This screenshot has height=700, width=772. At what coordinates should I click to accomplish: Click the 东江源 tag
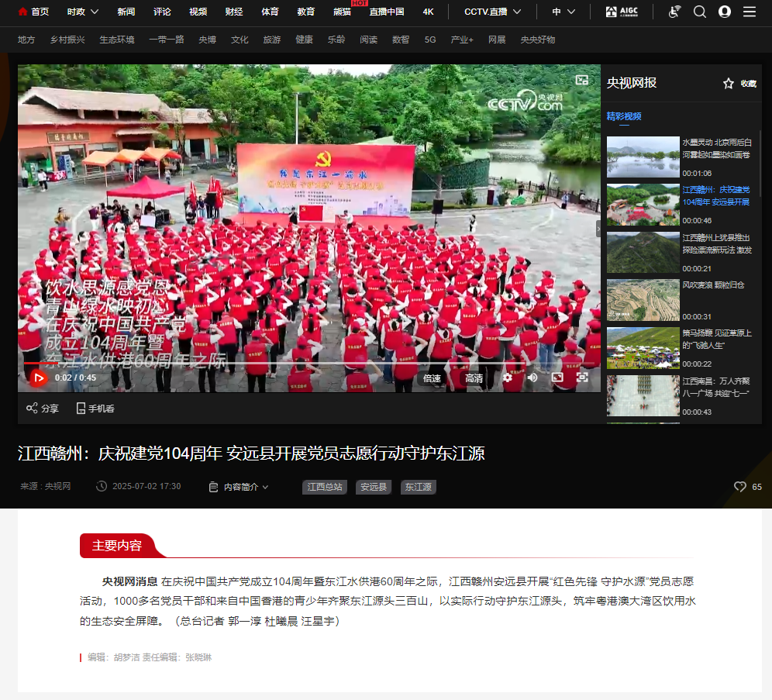click(418, 487)
